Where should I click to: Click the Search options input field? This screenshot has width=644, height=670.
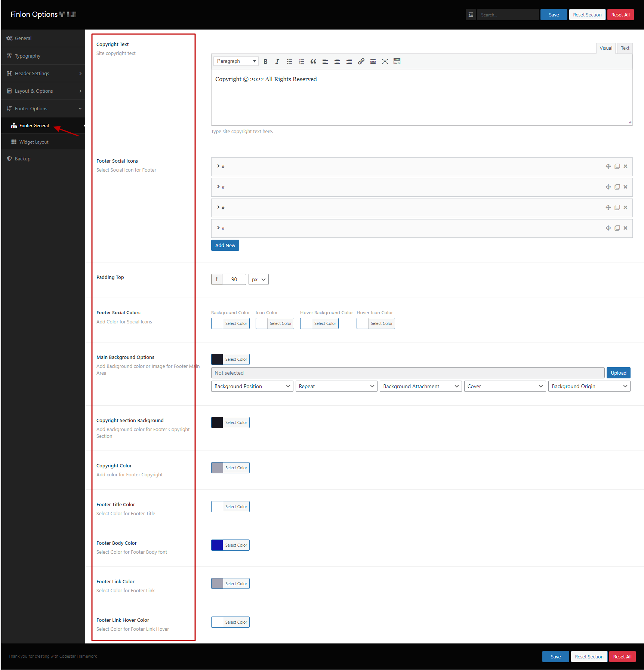tap(508, 15)
